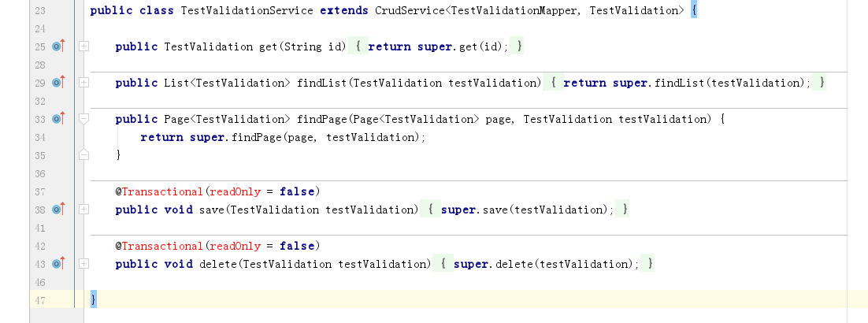Image resolution: width=868 pixels, height=323 pixels.
Task: Click the override gutter icon beside delete method
Action: tap(57, 264)
